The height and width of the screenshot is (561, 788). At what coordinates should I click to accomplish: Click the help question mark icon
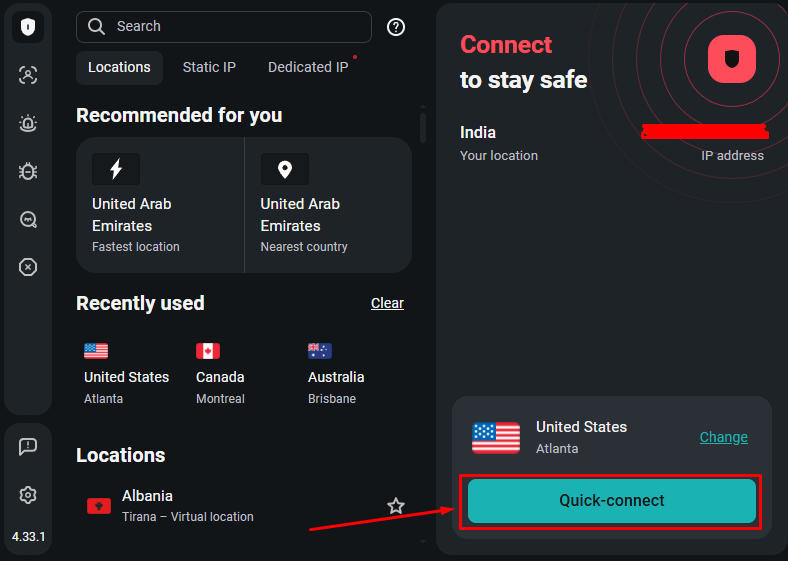pyautogui.click(x=396, y=27)
